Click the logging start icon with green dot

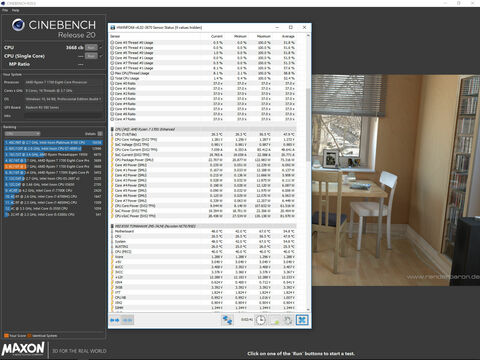275,320
